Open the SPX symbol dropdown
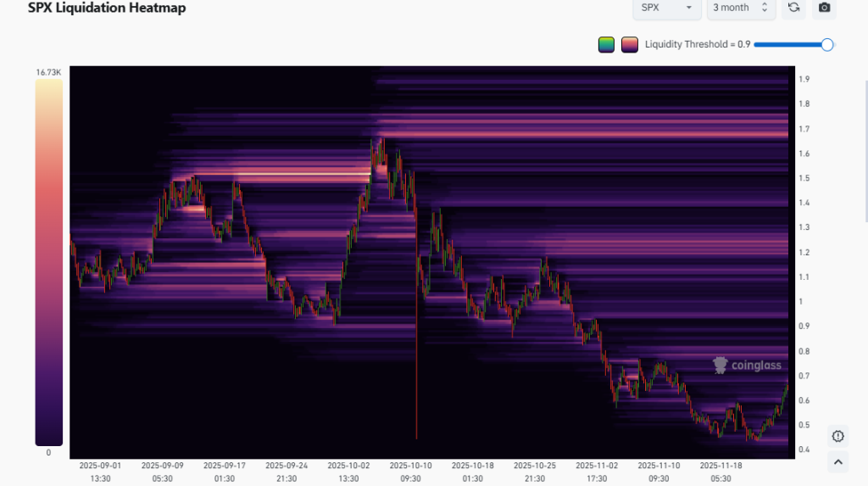The image size is (868, 486). click(x=666, y=8)
